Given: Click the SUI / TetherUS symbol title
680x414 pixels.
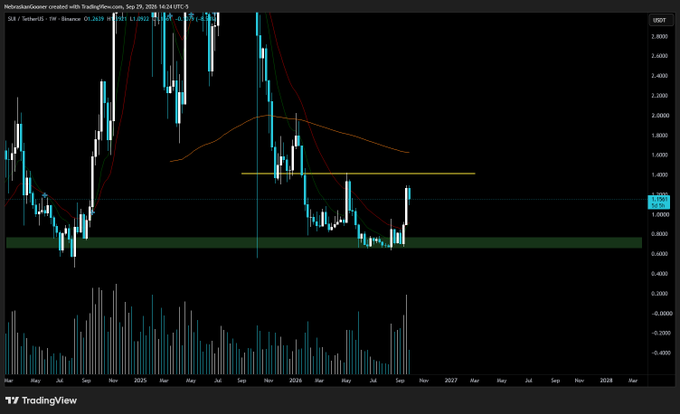Looking at the screenshot, I should pos(44,19).
